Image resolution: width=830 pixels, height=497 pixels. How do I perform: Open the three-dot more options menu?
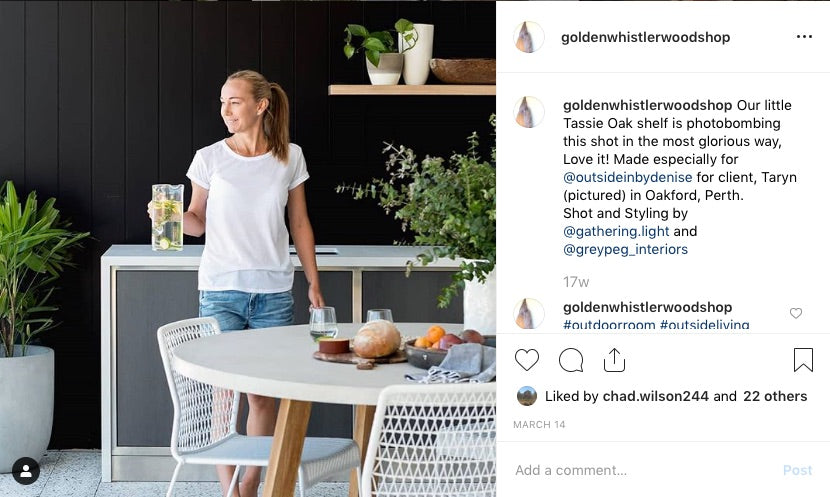[x=804, y=37]
